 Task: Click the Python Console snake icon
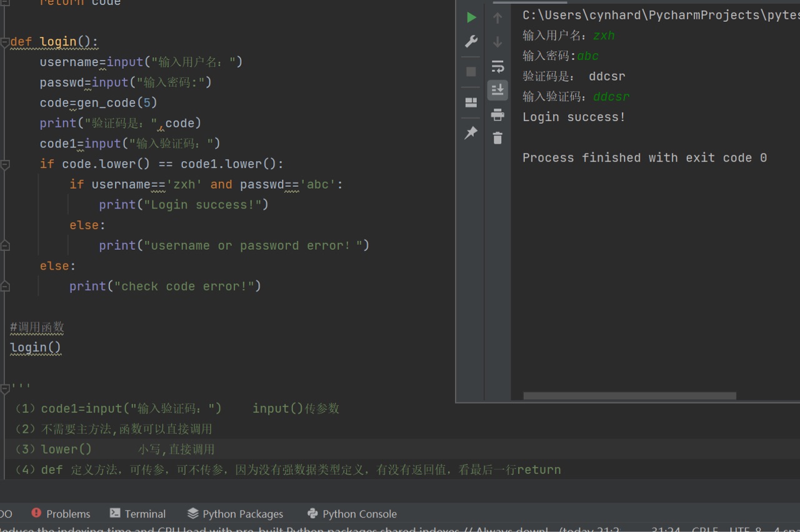(312, 513)
